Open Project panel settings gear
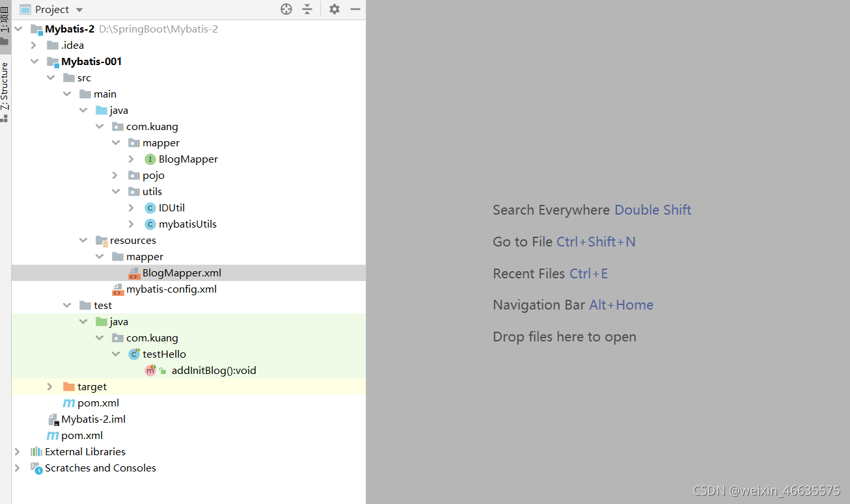 coord(335,9)
